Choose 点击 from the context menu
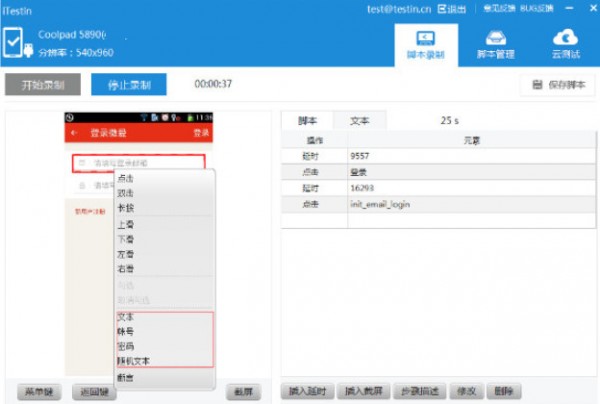Viewport: 600px width, 404px height. pyautogui.click(x=126, y=179)
